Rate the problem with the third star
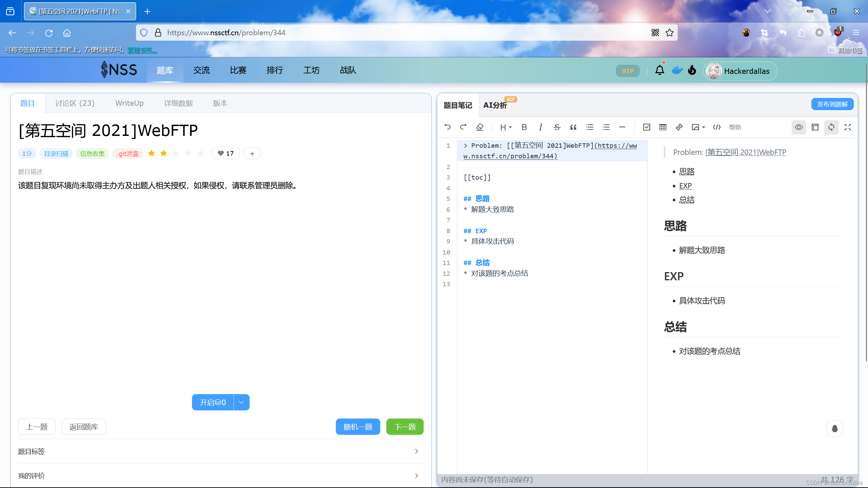868x488 pixels. click(x=176, y=153)
